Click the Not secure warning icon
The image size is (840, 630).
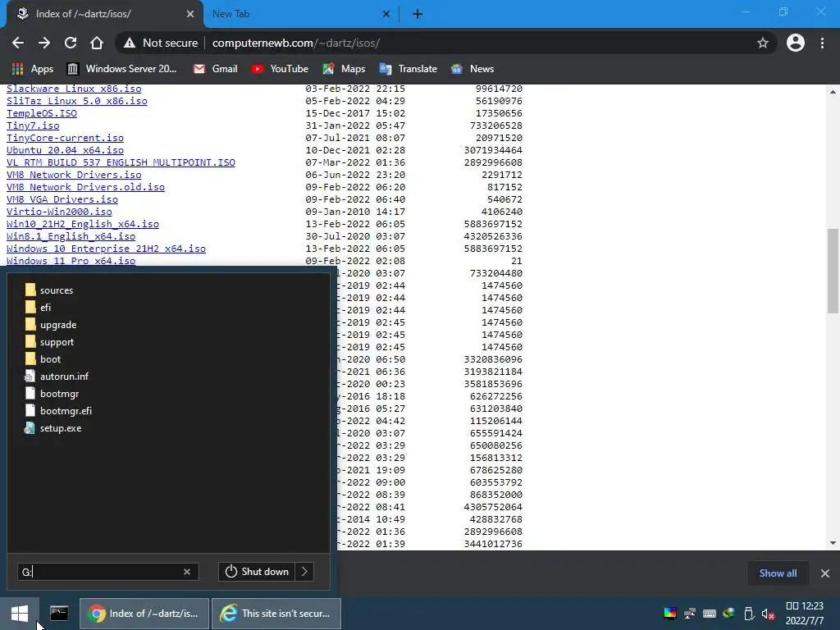pyautogui.click(x=129, y=43)
